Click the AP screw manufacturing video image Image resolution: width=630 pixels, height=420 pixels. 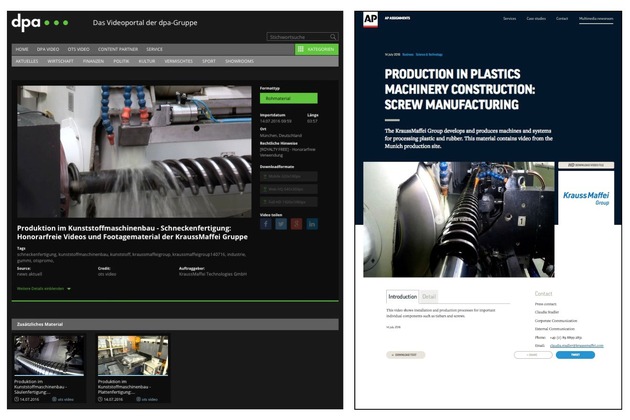pyautogui.click(x=459, y=219)
